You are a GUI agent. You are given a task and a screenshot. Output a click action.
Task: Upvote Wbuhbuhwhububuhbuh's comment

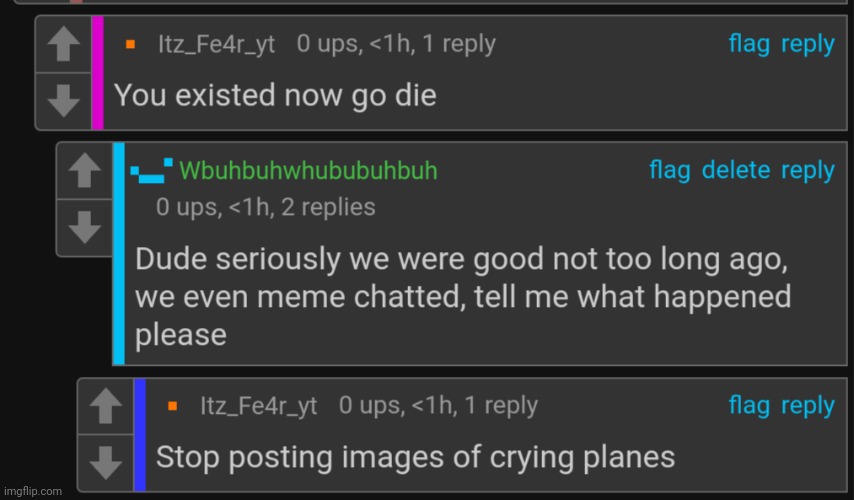pyautogui.click(x=84, y=172)
